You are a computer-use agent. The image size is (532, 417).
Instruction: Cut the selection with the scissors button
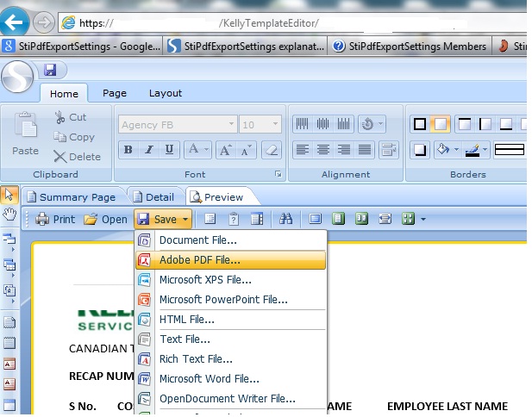pyautogui.click(x=71, y=117)
